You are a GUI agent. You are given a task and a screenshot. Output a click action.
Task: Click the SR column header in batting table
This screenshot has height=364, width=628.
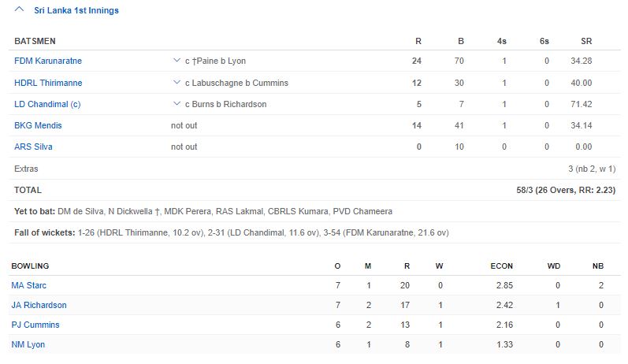tap(586, 41)
